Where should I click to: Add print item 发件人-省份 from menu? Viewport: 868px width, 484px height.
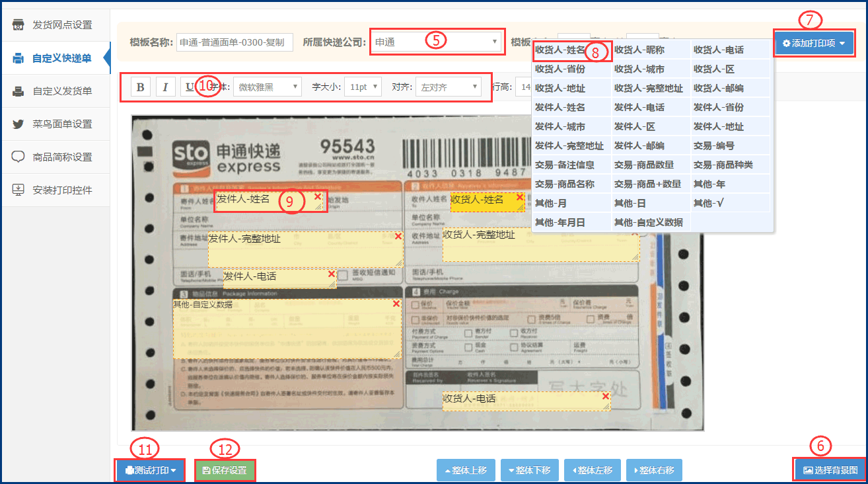pyautogui.click(x=730, y=107)
